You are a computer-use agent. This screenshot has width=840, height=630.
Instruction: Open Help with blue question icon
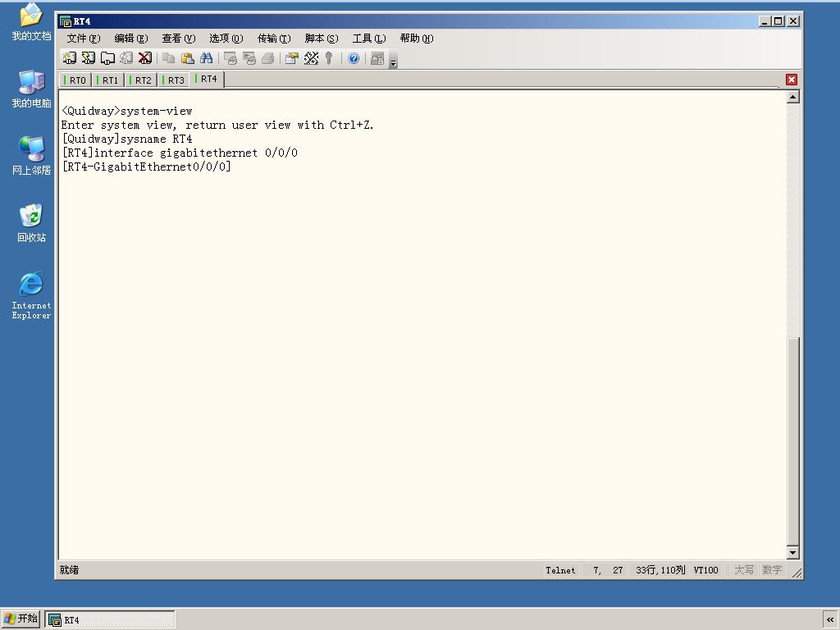354,58
